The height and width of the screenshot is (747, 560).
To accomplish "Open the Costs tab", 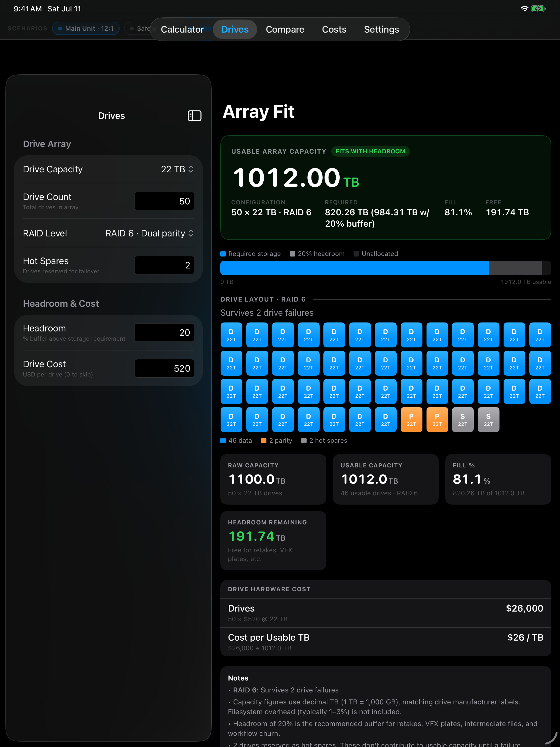I will tap(334, 29).
